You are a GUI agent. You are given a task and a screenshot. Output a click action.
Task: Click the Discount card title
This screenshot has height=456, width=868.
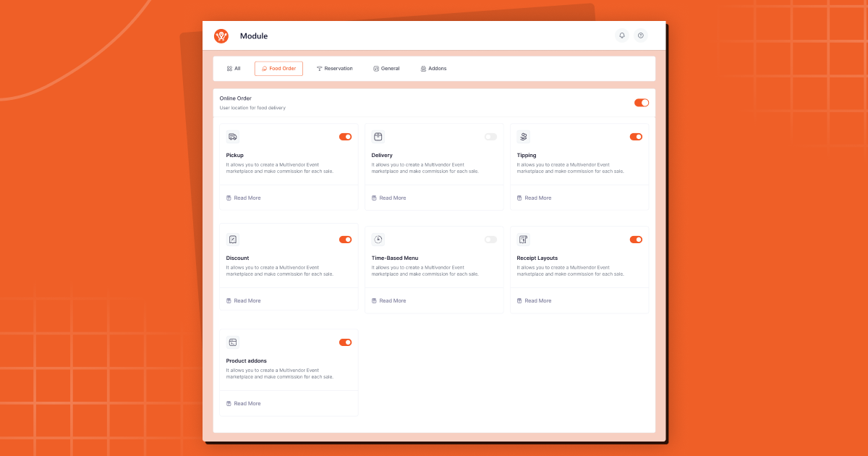[237, 258]
